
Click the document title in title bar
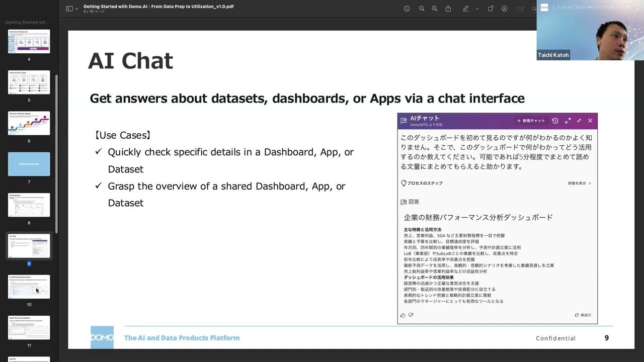coord(158,7)
